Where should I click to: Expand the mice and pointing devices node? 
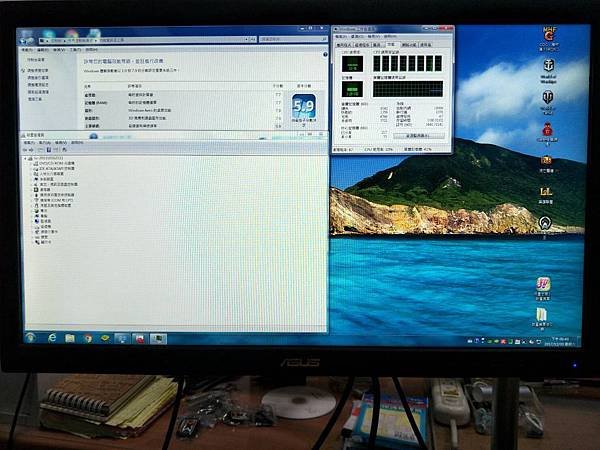(31, 205)
